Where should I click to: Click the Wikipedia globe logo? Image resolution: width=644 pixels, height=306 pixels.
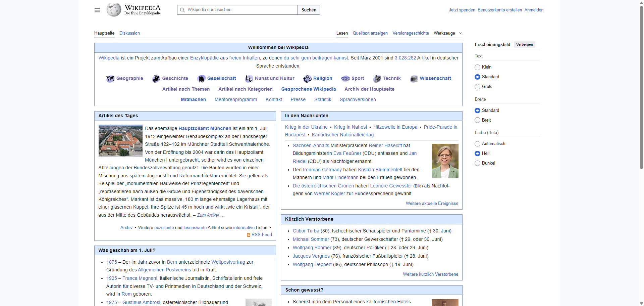tap(114, 10)
